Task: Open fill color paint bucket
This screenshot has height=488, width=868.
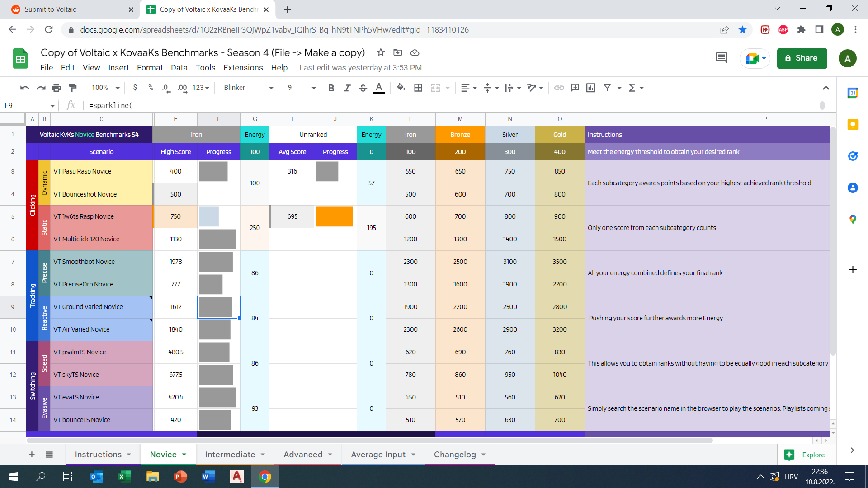Action: click(x=401, y=88)
